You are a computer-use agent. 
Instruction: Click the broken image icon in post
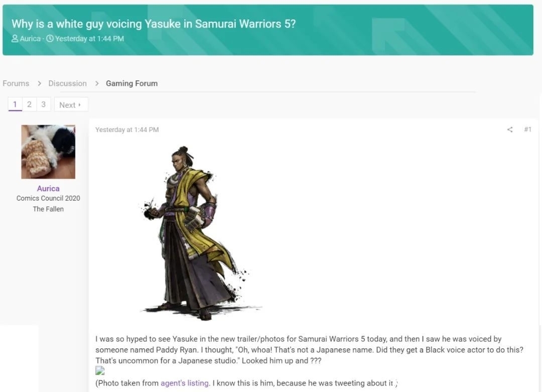coord(100,371)
